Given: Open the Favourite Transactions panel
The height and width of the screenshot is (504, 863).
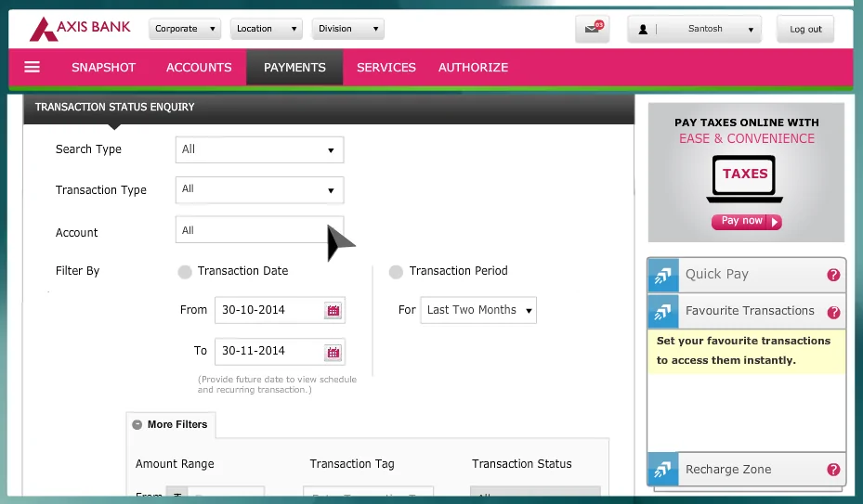Looking at the screenshot, I should (747, 312).
